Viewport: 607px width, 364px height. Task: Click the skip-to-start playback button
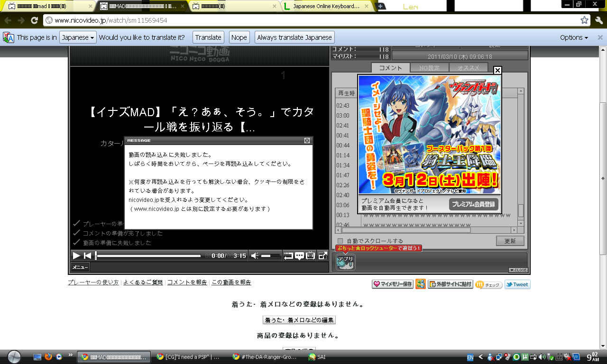87,256
